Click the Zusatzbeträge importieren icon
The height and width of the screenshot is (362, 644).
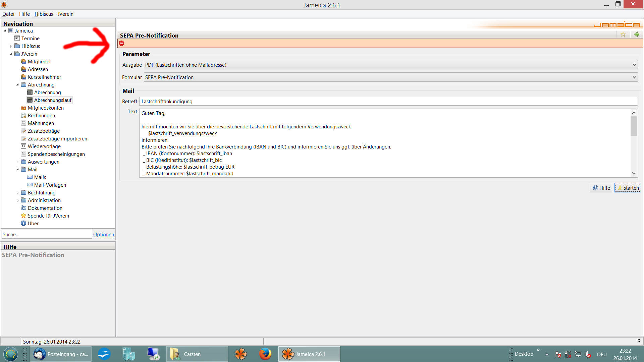pyautogui.click(x=23, y=139)
